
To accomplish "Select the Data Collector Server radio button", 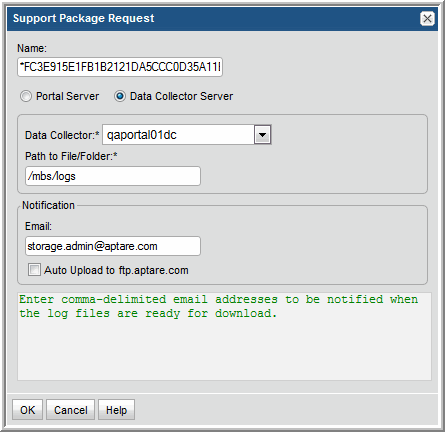I will 120,96.
